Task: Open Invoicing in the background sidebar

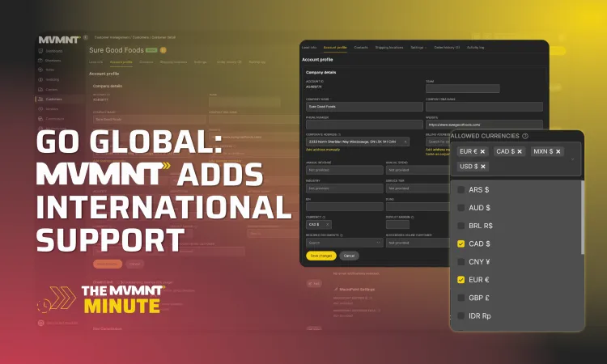Action: (49, 80)
